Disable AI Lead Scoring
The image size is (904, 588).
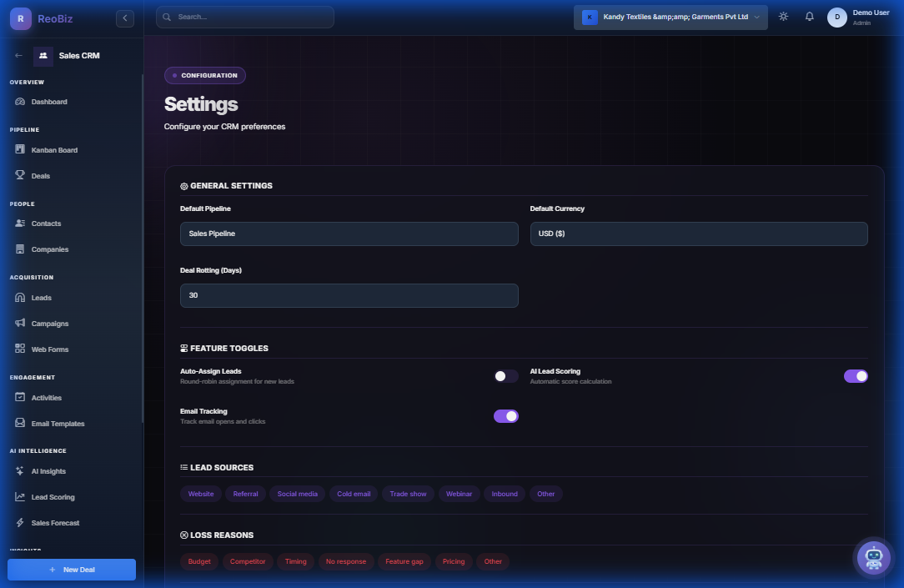point(856,376)
